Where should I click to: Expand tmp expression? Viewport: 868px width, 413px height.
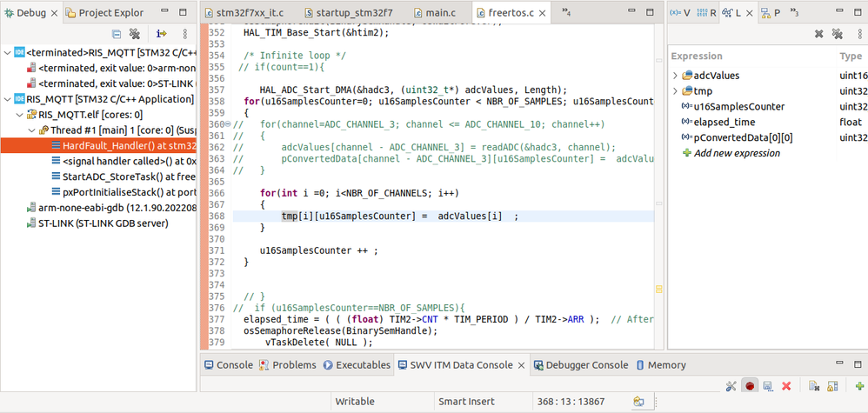(676, 90)
